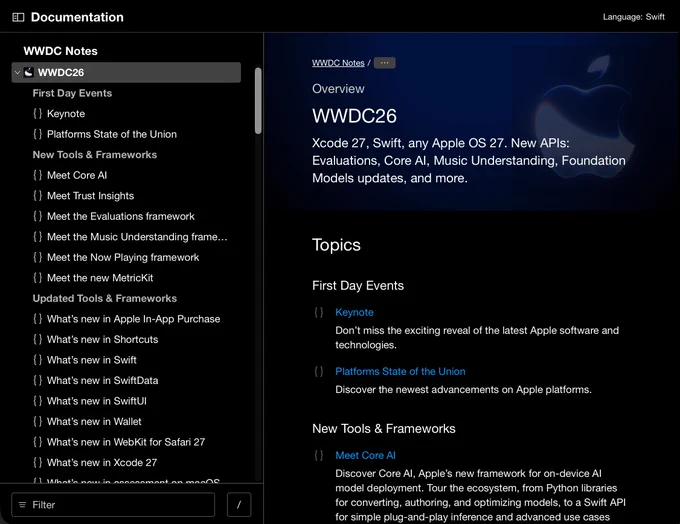Click braces icon beside What's new in Shortcuts

coord(38,339)
